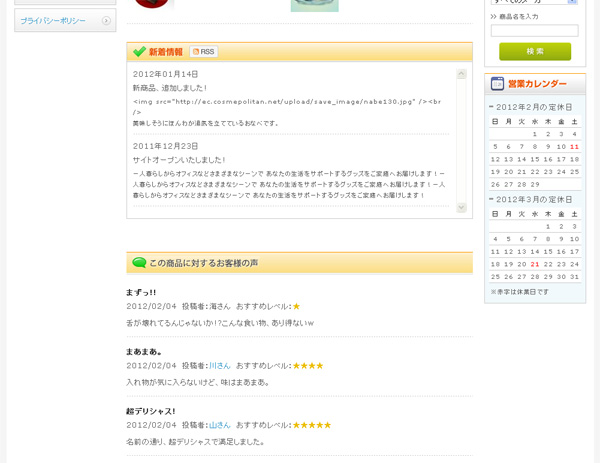Click the arrow icon beside プライバシーポリシー
600x463 pixels.
click(106, 21)
